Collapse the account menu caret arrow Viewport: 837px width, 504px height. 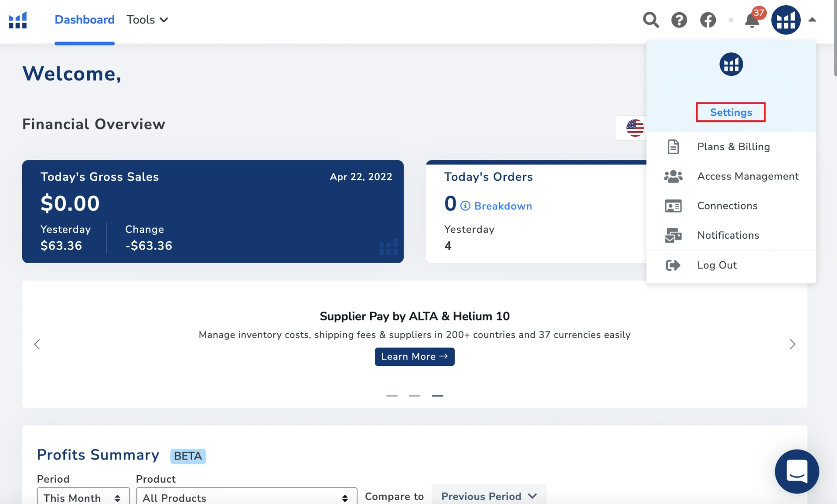[812, 20]
